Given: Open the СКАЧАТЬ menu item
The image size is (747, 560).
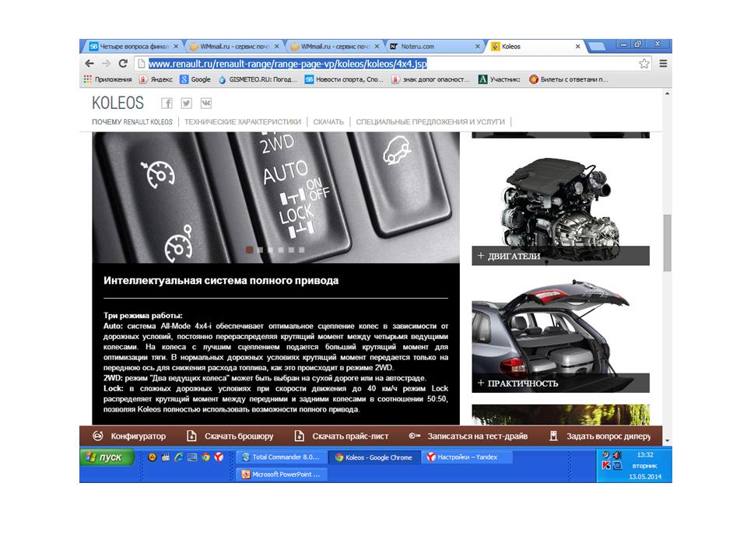Looking at the screenshot, I should click(328, 122).
